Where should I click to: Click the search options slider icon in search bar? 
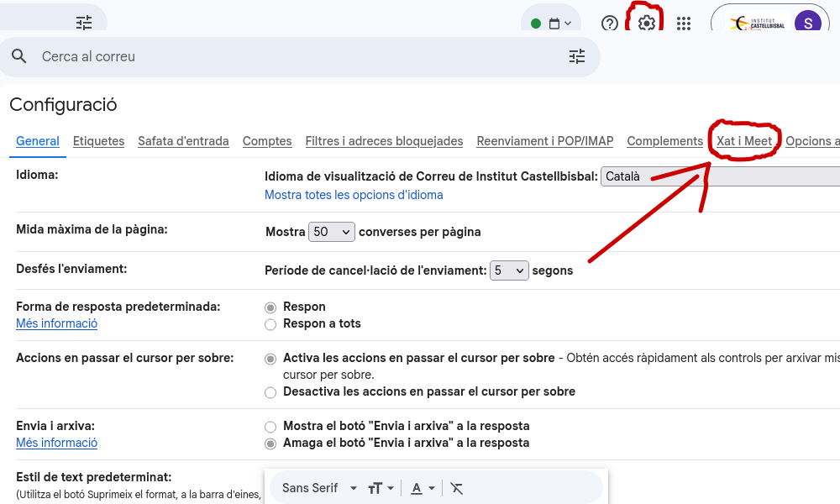click(577, 56)
